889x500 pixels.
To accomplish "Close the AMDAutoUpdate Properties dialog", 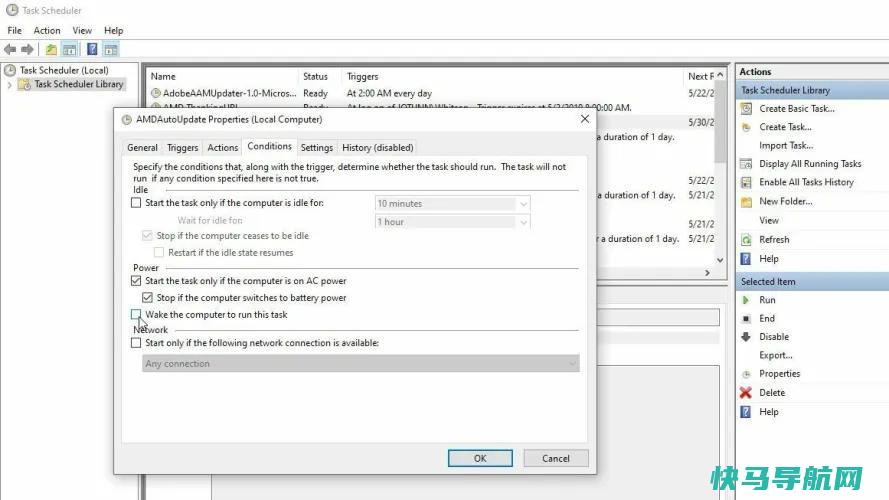I will pyautogui.click(x=585, y=119).
